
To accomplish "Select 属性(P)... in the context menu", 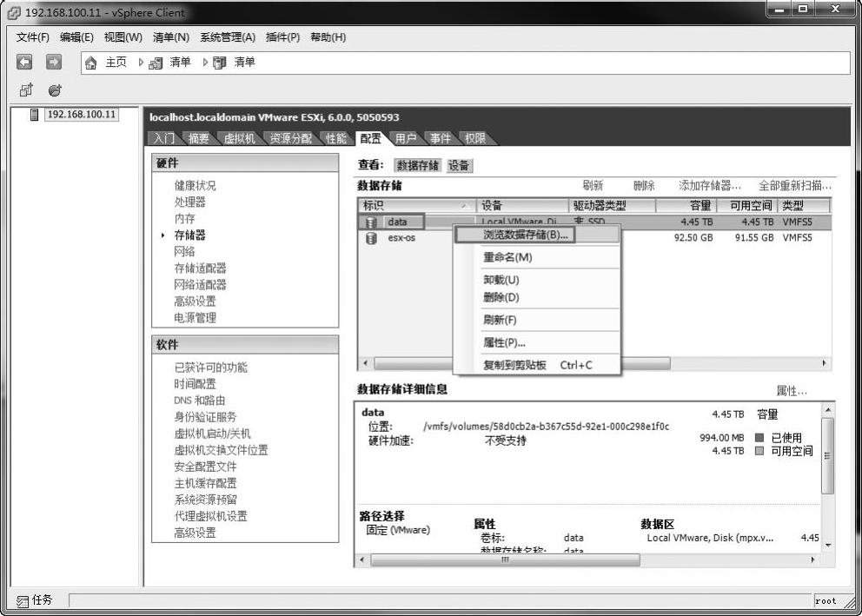I will pos(504,342).
